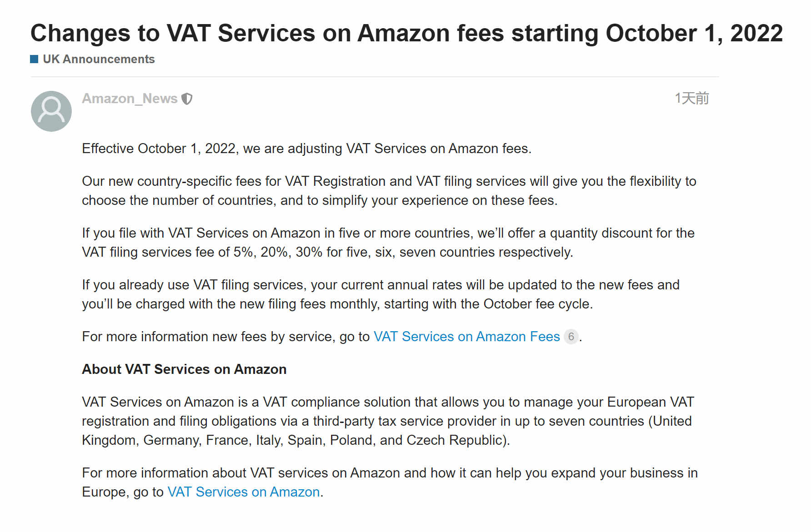Click the link click-count badge showing 6

[x=571, y=337]
